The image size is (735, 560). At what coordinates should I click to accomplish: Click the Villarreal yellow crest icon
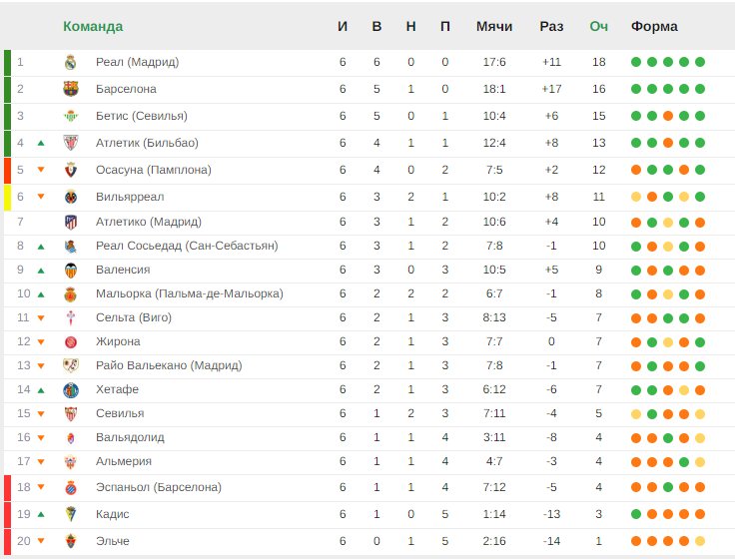[x=70, y=197]
